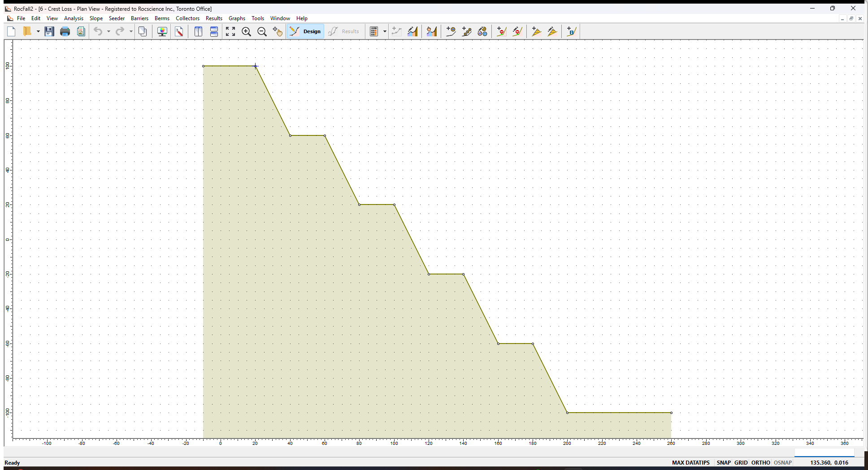Zoom to fit all extents
Viewport: 868px width, 470px height.
pyautogui.click(x=230, y=31)
